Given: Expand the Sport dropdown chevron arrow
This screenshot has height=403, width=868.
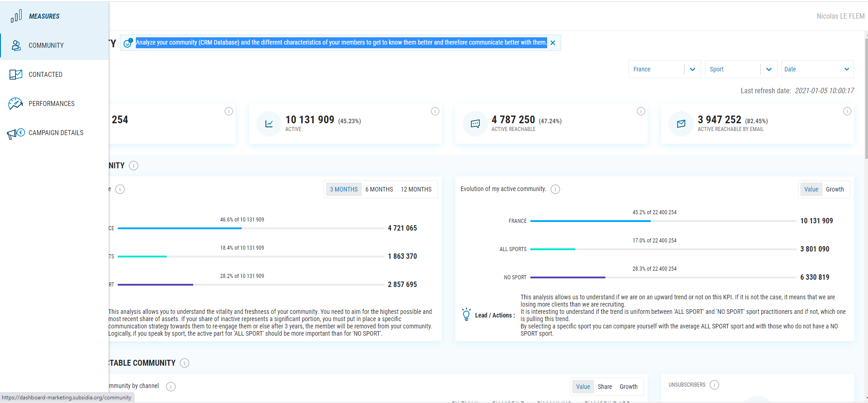Looking at the screenshot, I should point(769,70).
